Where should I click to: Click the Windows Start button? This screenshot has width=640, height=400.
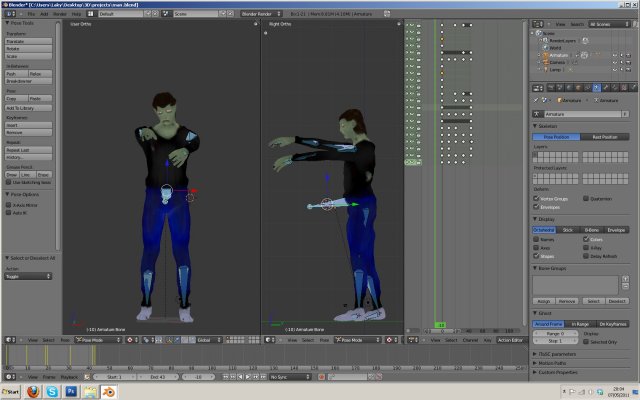pos(11,392)
